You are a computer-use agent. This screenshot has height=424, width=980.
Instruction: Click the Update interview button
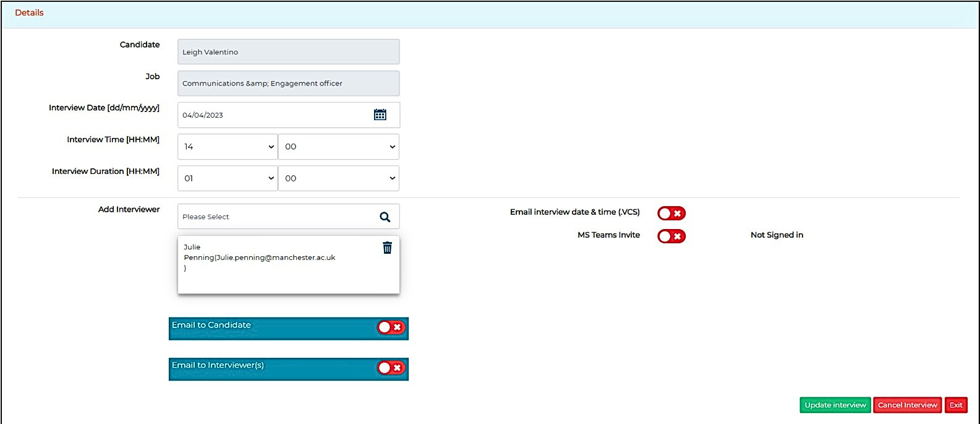click(835, 405)
